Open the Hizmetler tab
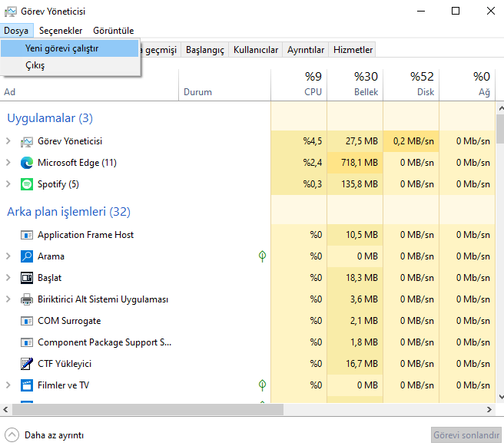 point(353,50)
